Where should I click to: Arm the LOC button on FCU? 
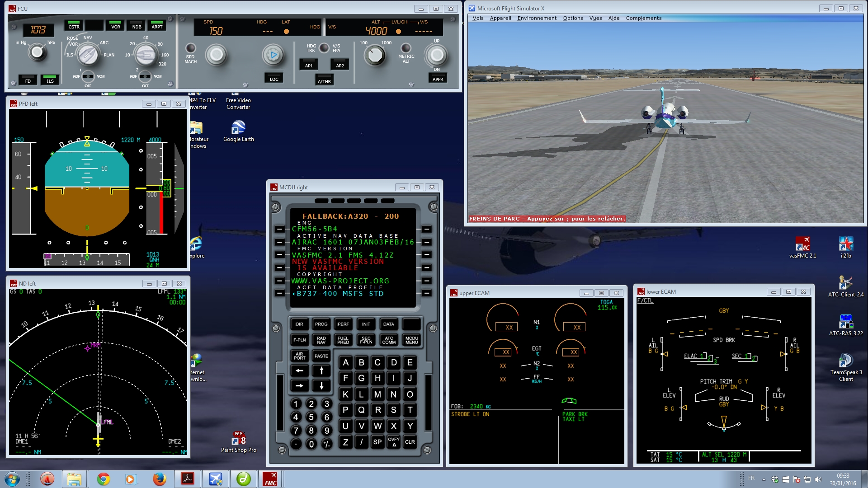point(274,78)
